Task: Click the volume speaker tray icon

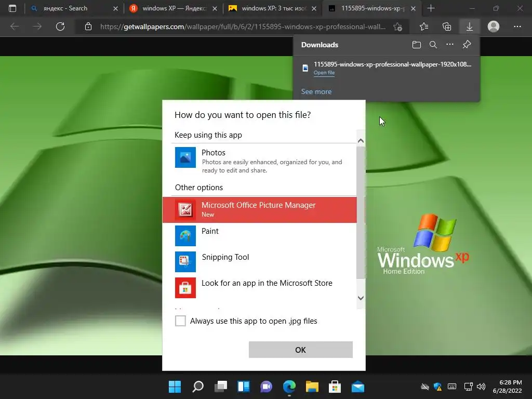Action: click(x=481, y=387)
